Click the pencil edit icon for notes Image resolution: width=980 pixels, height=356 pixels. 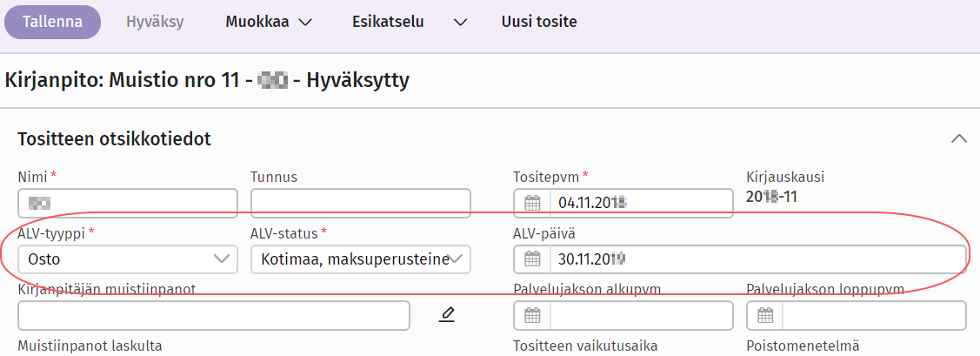[x=446, y=315]
